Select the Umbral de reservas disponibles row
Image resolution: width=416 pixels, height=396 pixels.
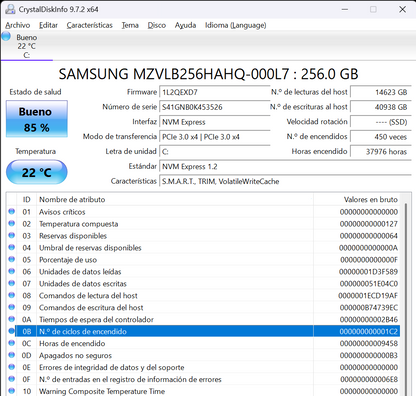point(203,248)
